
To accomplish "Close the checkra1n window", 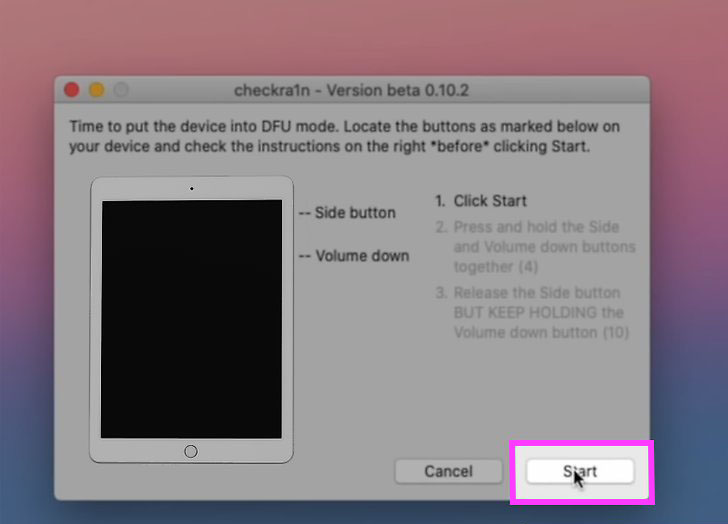I will (72, 90).
